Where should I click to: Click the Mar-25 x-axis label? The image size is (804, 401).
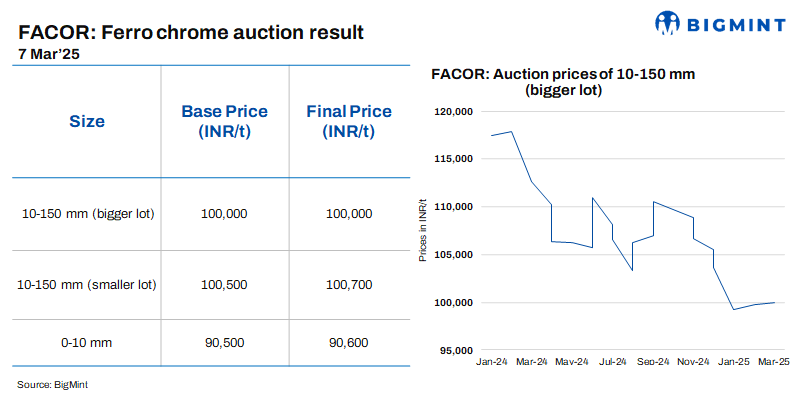pyautogui.click(x=773, y=361)
